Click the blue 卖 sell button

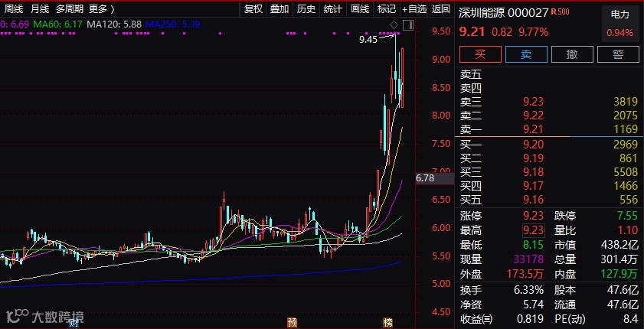pyautogui.click(x=526, y=54)
